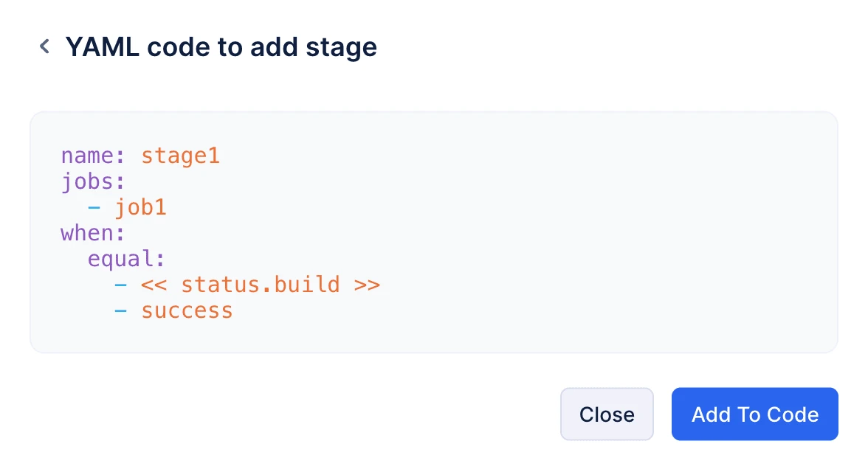Click the blue dash before job1
The height and width of the screenshot is (469, 868).
click(94, 208)
